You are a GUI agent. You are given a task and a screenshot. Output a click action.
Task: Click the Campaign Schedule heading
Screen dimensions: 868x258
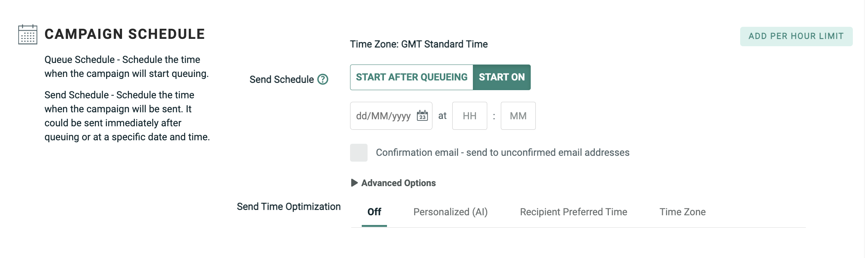124,34
